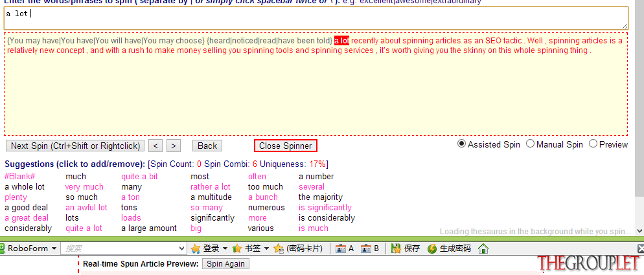Select RoboForm identity A
This screenshot has width=644, height=275.
tap(344, 248)
